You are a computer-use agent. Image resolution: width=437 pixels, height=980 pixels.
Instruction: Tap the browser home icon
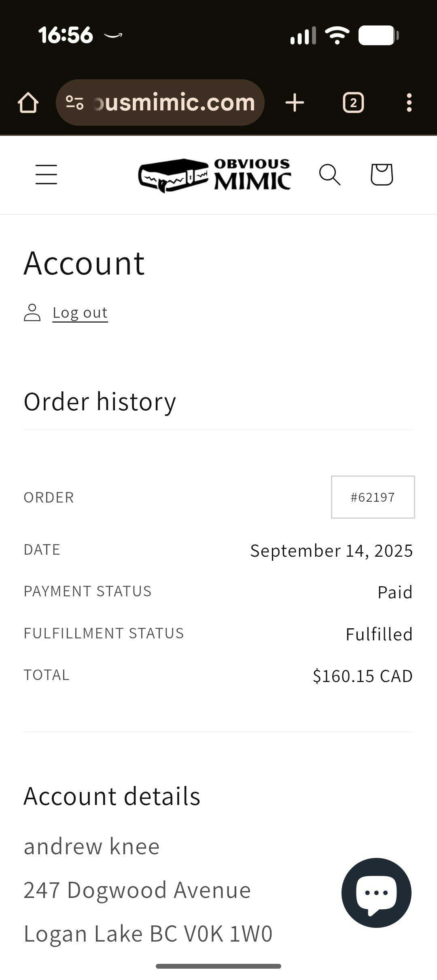click(28, 103)
